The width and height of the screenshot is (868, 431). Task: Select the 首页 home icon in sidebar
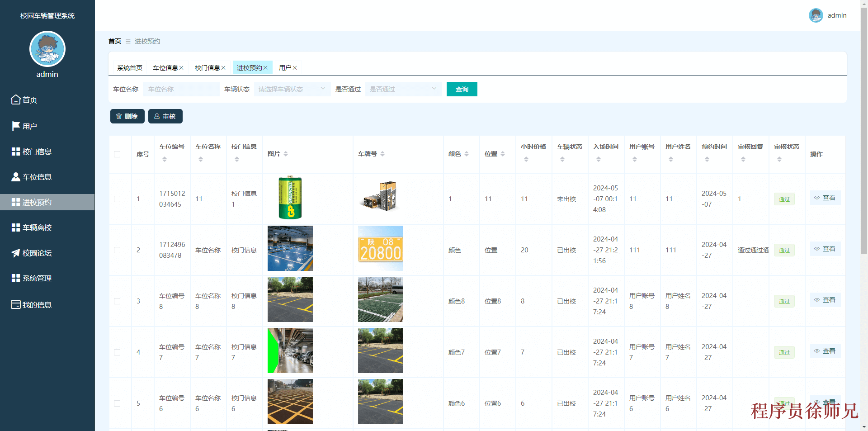(x=15, y=99)
